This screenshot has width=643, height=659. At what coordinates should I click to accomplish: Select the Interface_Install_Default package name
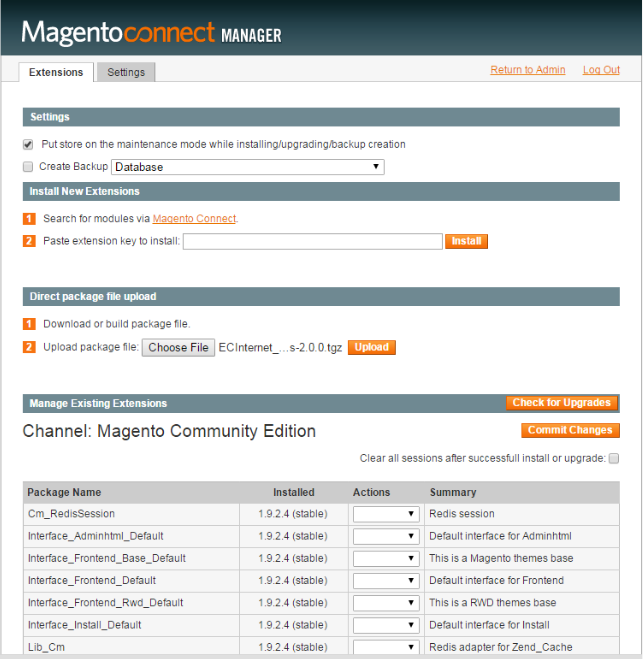click(84, 625)
